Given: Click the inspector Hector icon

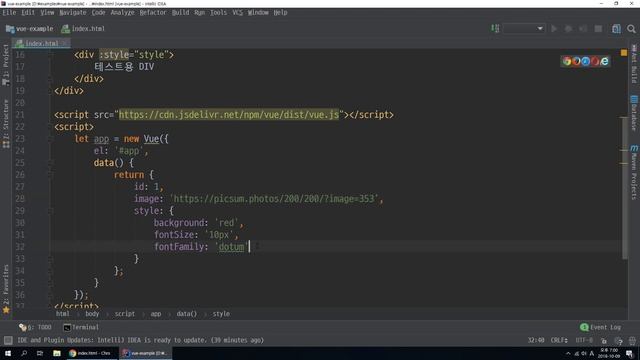Looking at the screenshot, I should click(618, 340).
